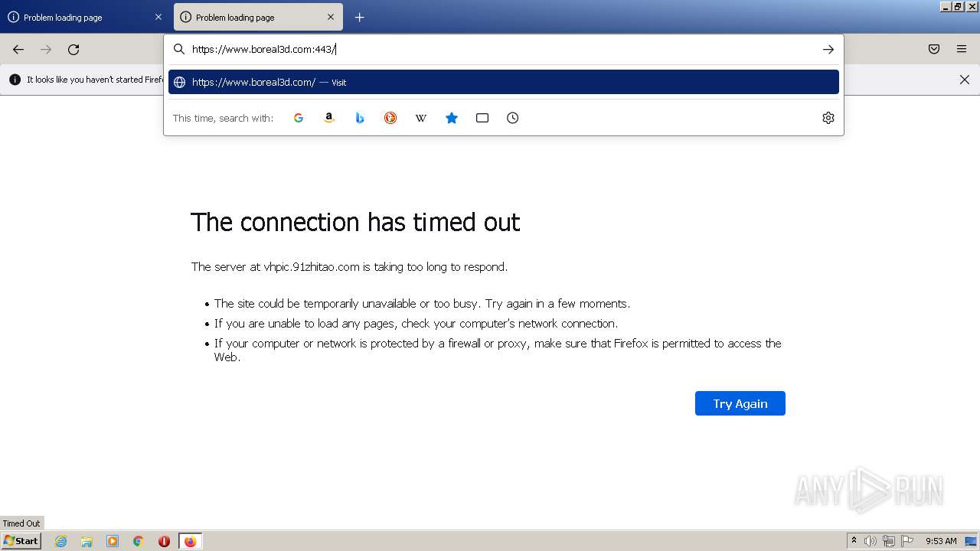
Task: Open search settings gear icon
Action: [x=828, y=118]
